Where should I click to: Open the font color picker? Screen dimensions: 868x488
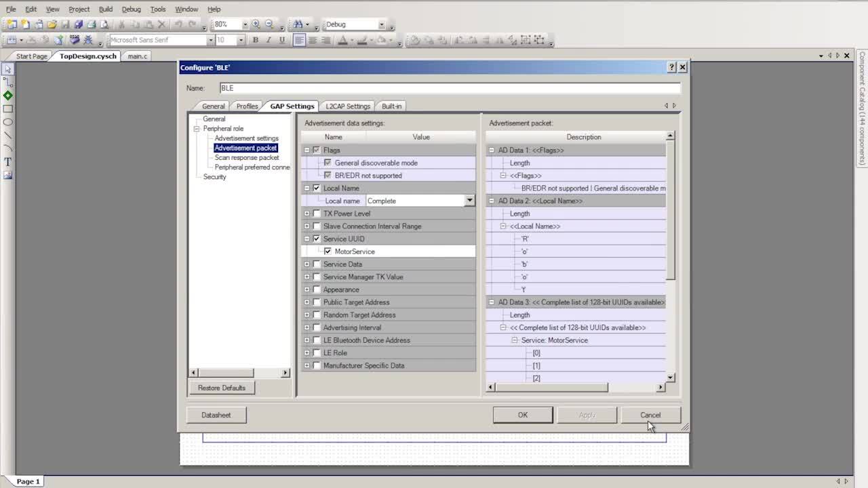pyautogui.click(x=343, y=39)
